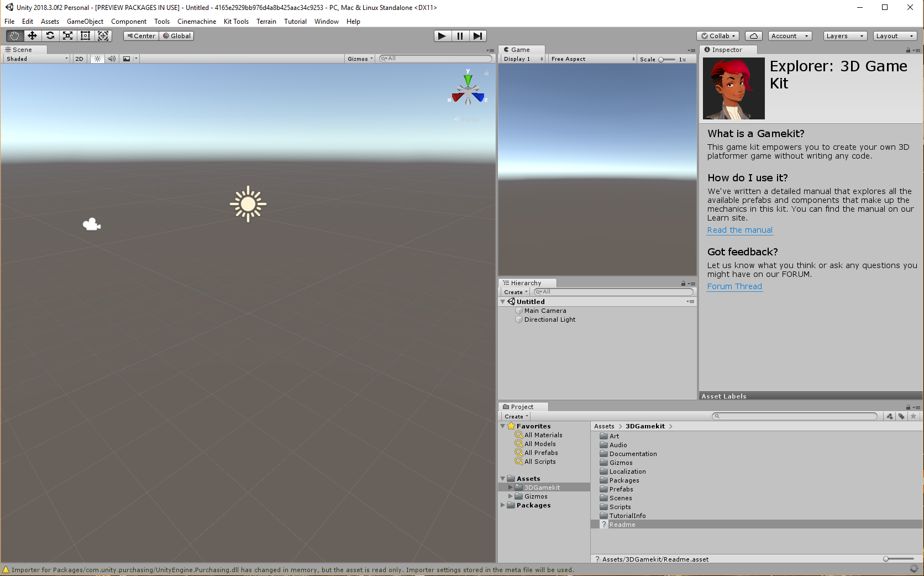
Task: Open the Display 1 dropdown
Action: pos(523,59)
